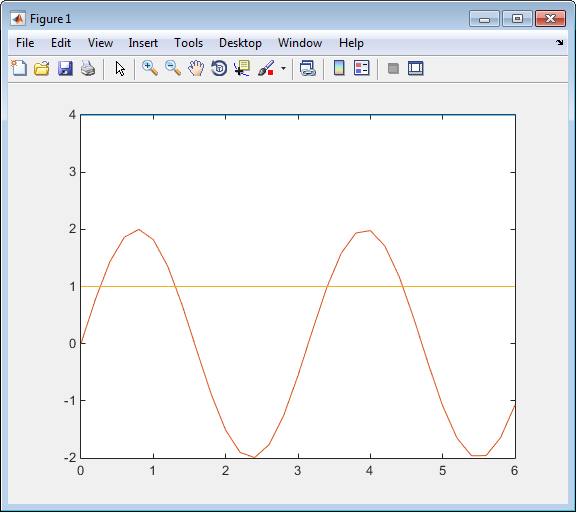
Task: Click the y-axis label -1
Action: point(70,400)
